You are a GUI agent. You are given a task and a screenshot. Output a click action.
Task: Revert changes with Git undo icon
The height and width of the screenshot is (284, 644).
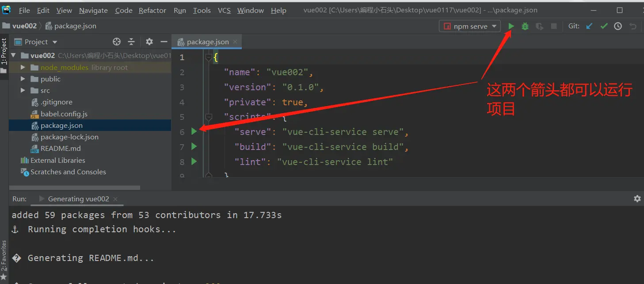tap(633, 26)
